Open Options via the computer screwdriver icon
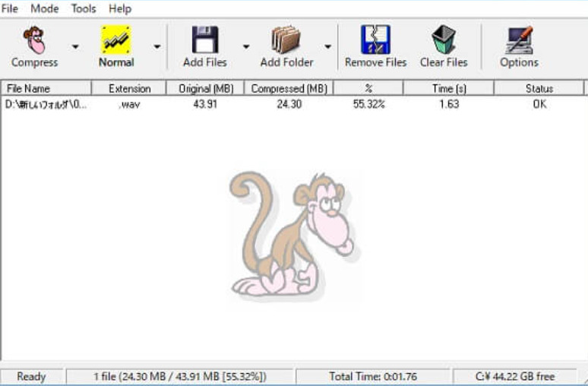This screenshot has height=386, width=588. [519, 40]
